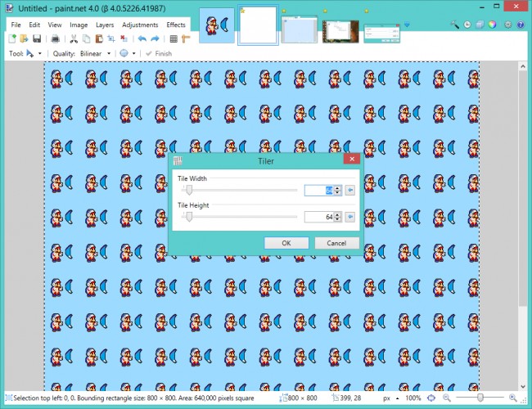532x409 pixels.
Task: Click the Move Selected Pixels tool icon
Action: [x=29, y=54]
